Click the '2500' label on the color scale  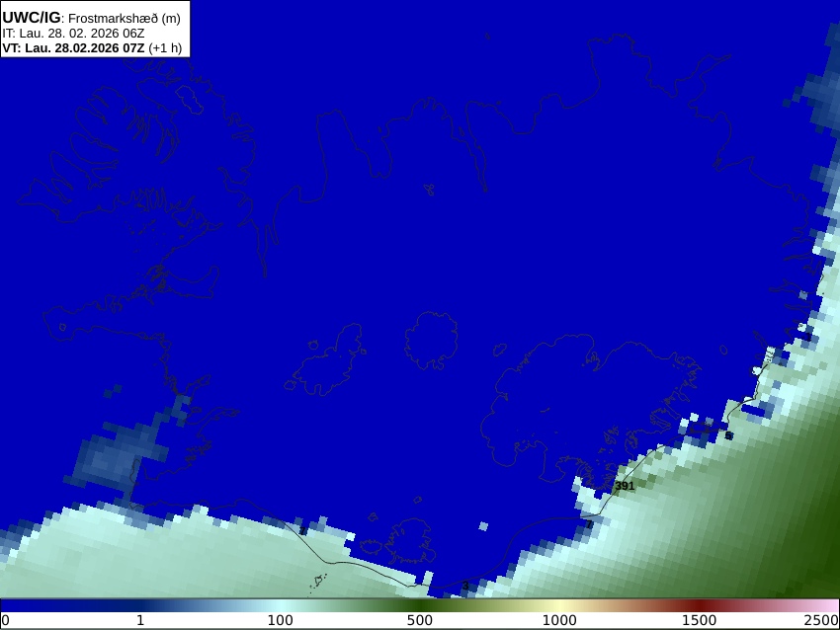coord(821,621)
